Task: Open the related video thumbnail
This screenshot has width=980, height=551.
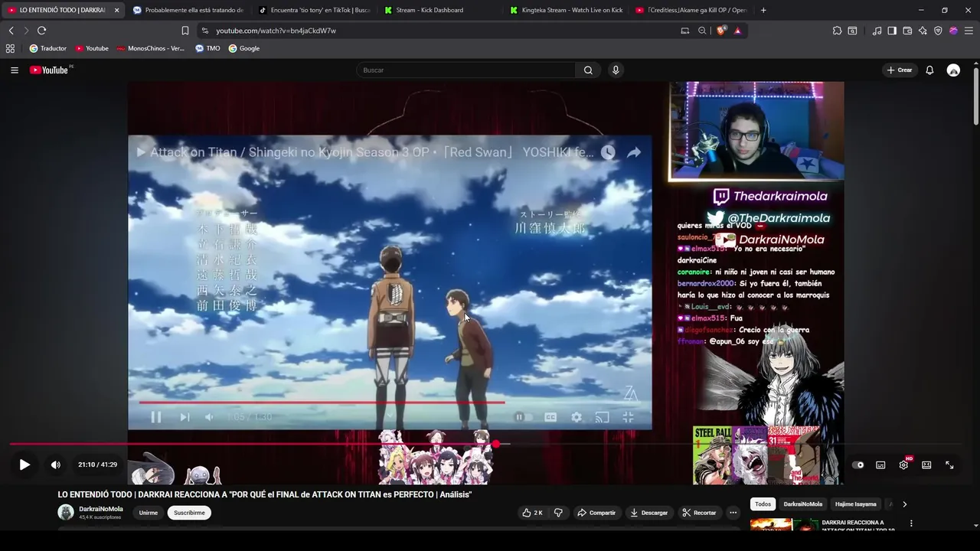Action: point(784,524)
